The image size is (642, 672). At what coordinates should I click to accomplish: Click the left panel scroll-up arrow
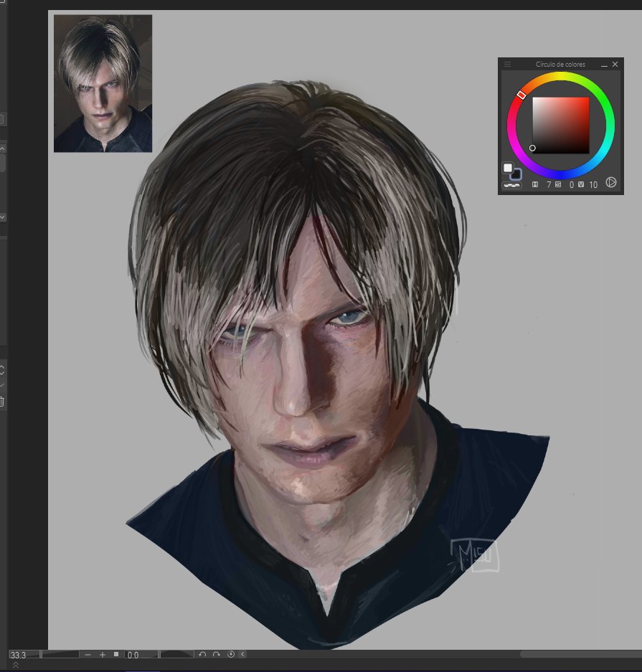[x=2, y=148]
